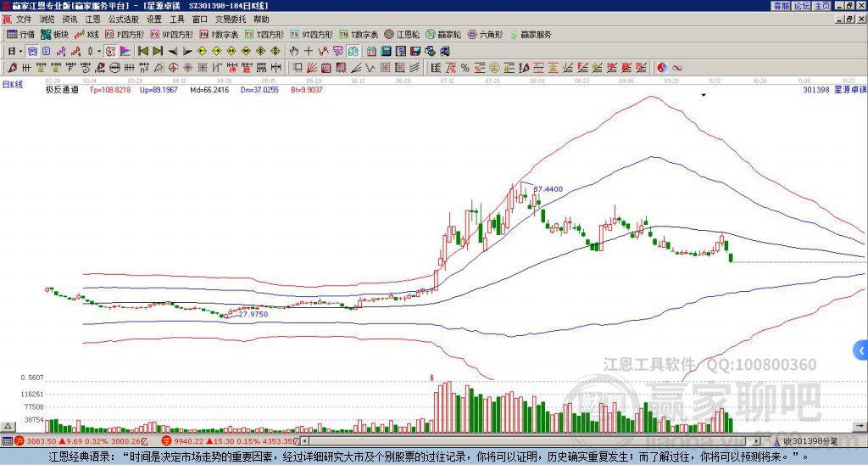Open the 赢家轮 tool

tap(443, 34)
